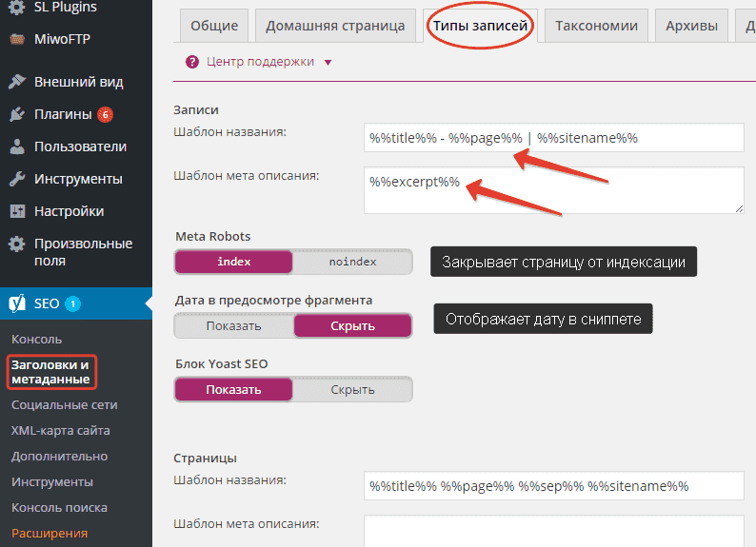
Task: Click the Пользователи person icon
Action: (x=17, y=147)
